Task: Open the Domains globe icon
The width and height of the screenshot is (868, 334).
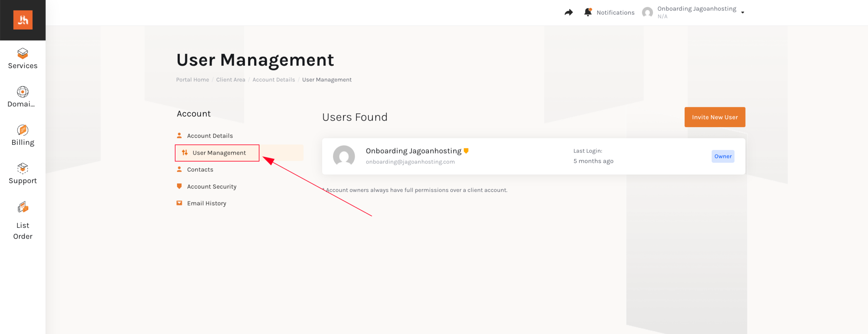Action: (23, 92)
